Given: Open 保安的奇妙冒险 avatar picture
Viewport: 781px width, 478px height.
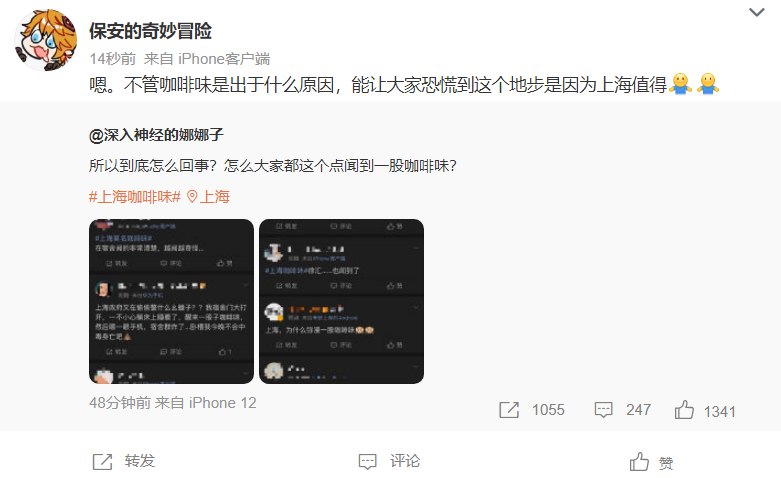Looking at the screenshot, I should [x=46, y=40].
